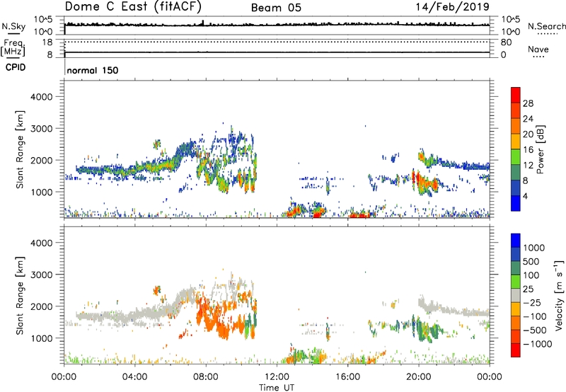Click the "18" frequency tick label
The width and height of the screenshot is (566, 392).
point(47,42)
